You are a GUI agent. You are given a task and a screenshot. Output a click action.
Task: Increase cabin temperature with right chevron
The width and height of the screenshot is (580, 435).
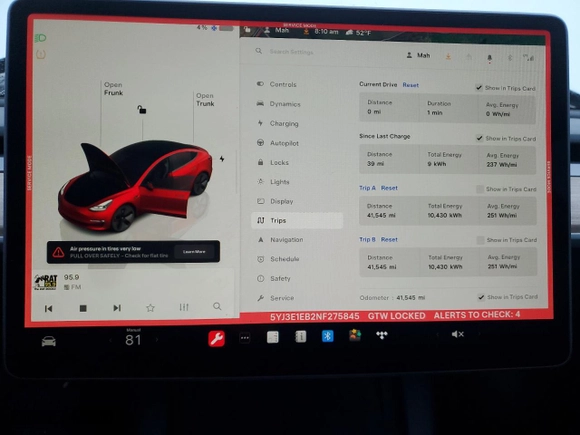[x=156, y=340]
